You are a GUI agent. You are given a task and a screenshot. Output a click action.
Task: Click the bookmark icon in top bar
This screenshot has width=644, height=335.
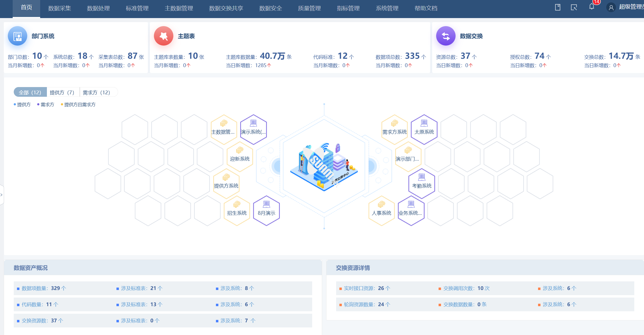pyautogui.click(x=558, y=7)
